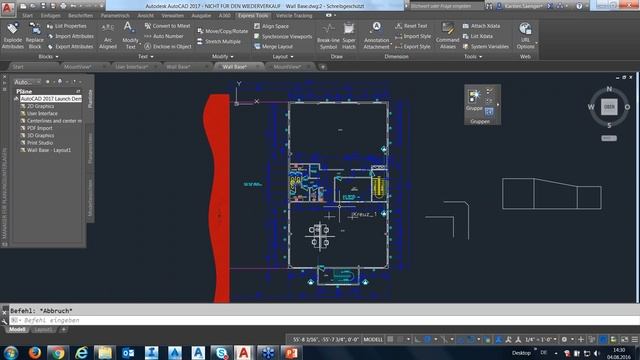This screenshot has width=640, height=360.
Task: Select Export Style
Action: (413, 47)
